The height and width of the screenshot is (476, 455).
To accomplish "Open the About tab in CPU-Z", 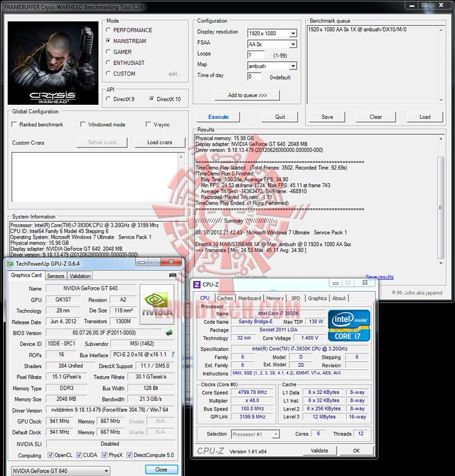I will click(x=339, y=299).
